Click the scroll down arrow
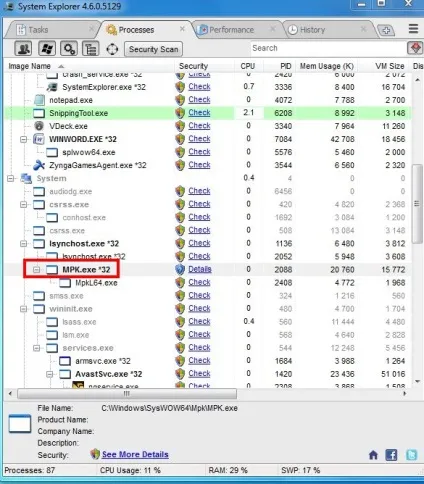This screenshot has width=424, height=484. tap(417, 381)
